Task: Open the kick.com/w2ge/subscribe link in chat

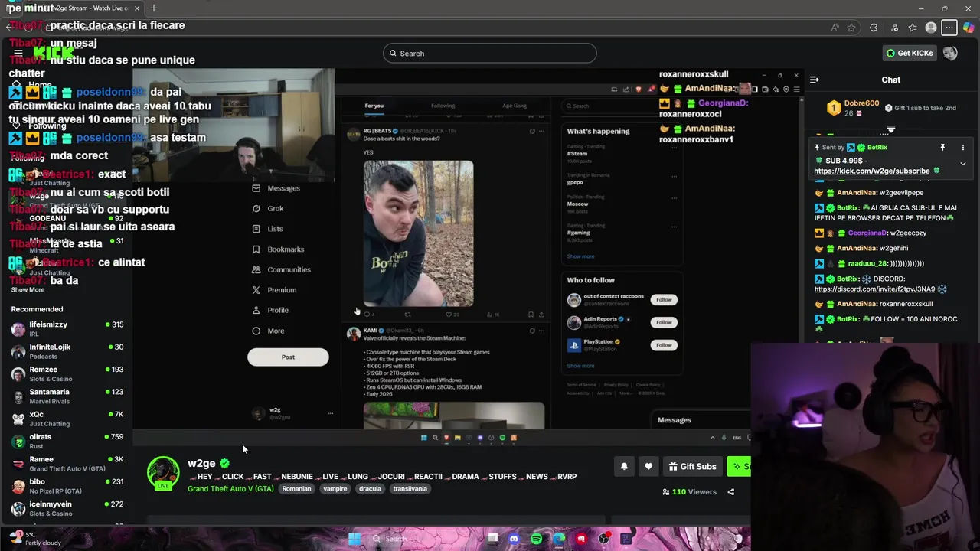Action: [x=871, y=171]
